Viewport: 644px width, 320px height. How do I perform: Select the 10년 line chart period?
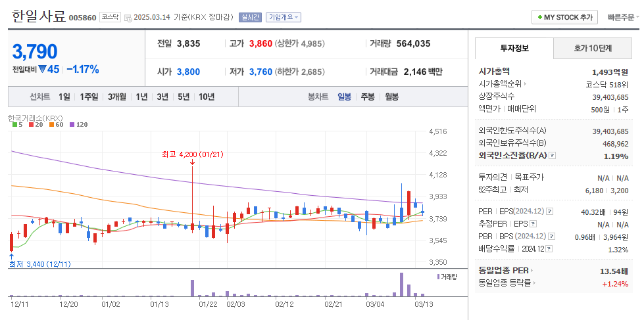click(x=206, y=97)
